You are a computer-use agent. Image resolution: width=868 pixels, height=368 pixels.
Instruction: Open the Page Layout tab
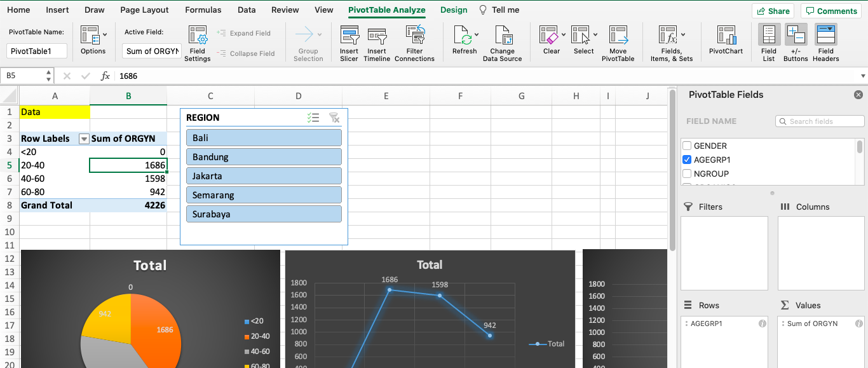(x=144, y=10)
